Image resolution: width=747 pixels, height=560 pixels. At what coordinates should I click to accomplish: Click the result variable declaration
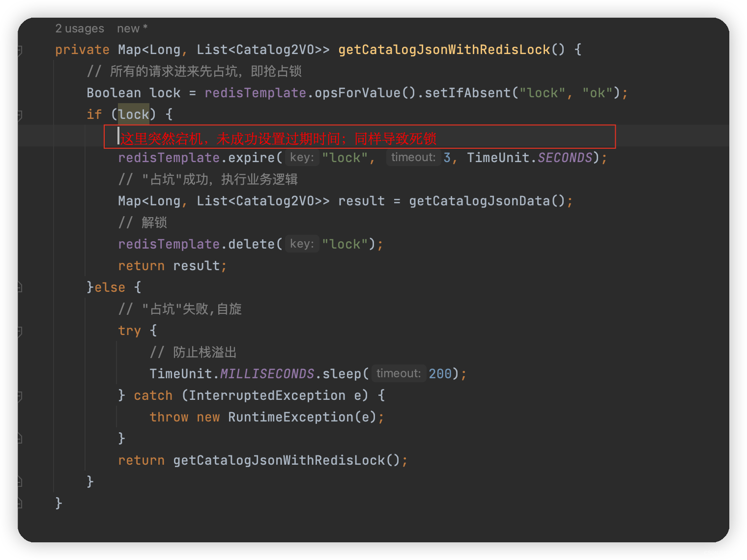(362, 201)
